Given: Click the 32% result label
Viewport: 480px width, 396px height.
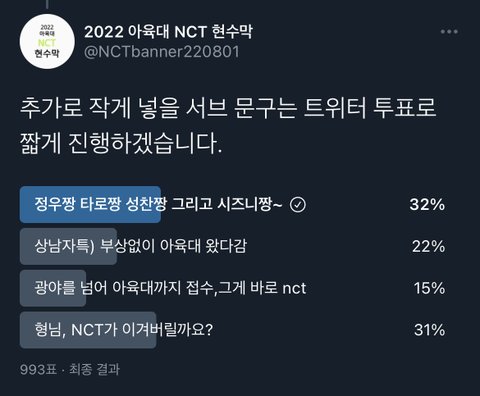Looking at the screenshot, I should tap(427, 204).
